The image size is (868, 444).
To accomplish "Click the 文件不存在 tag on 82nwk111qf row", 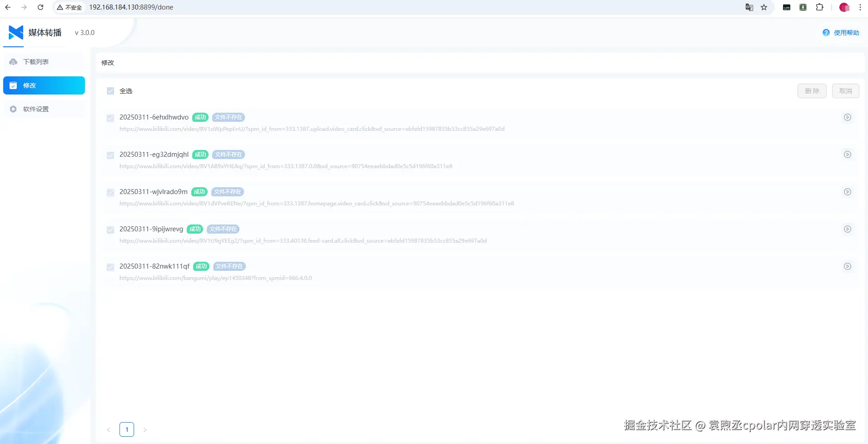I will pos(229,266).
